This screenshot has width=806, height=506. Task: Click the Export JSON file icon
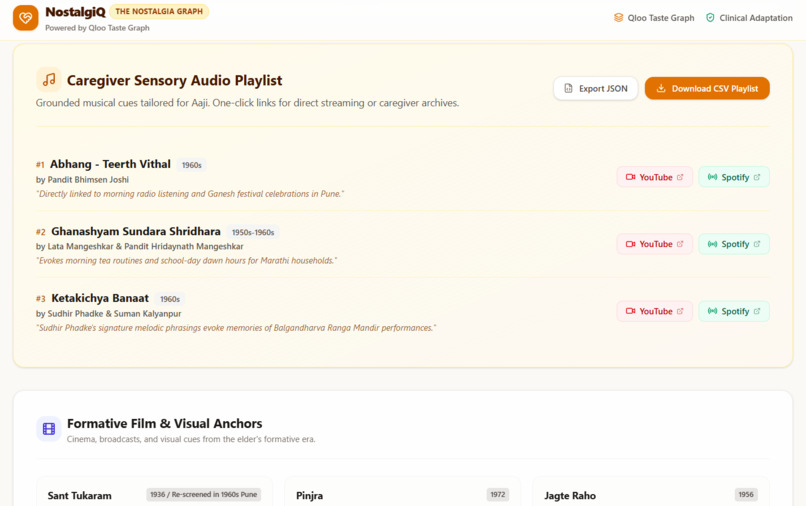click(x=568, y=88)
